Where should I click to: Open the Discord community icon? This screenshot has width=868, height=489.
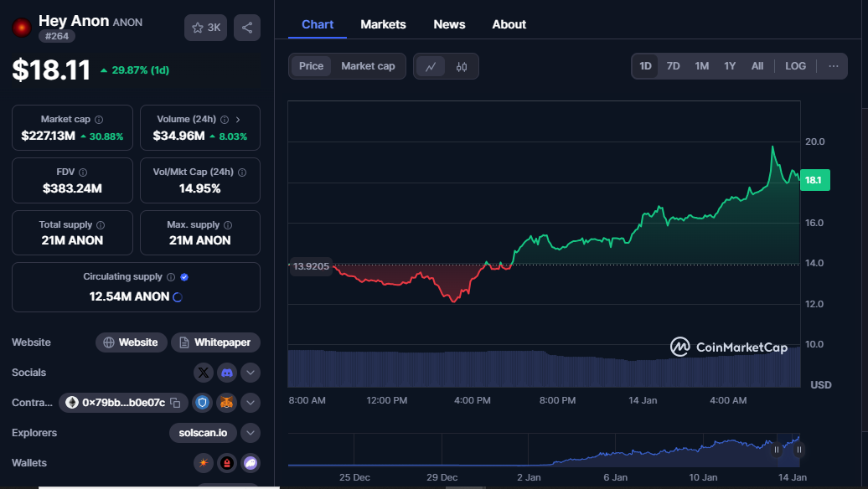[x=226, y=373]
